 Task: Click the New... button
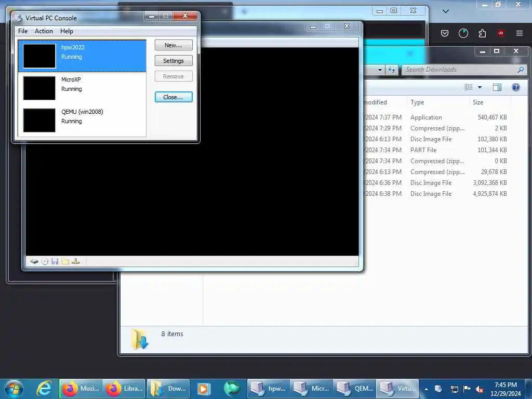point(174,45)
